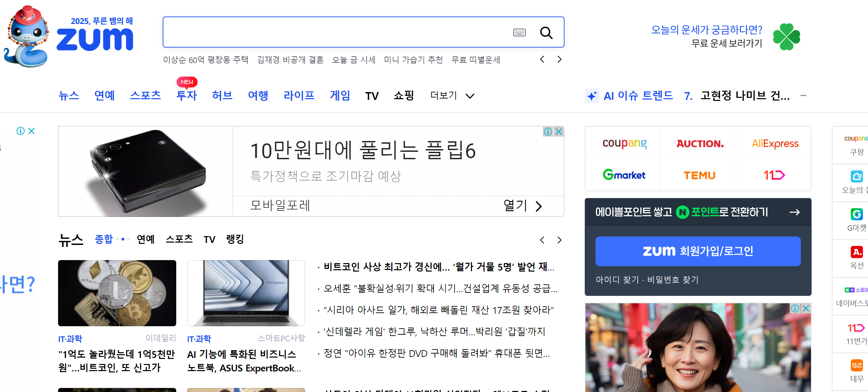
Task: Close the flip phone banner ad
Action: point(559,132)
